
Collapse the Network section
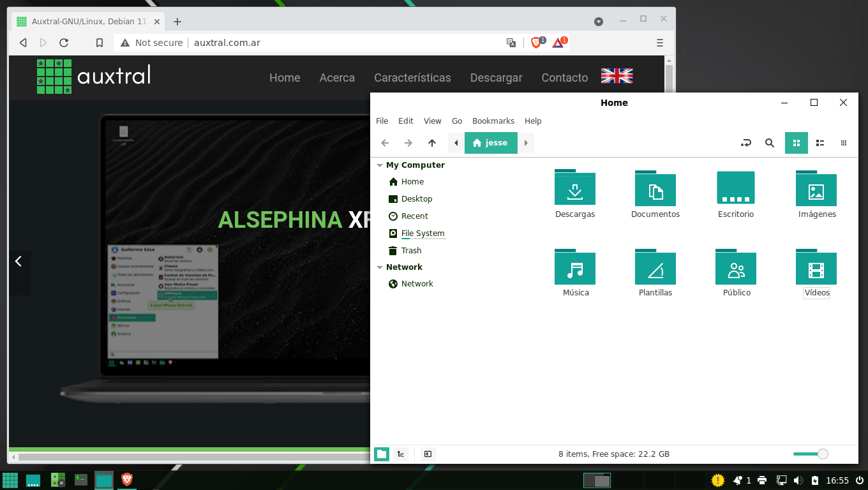coord(380,267)
